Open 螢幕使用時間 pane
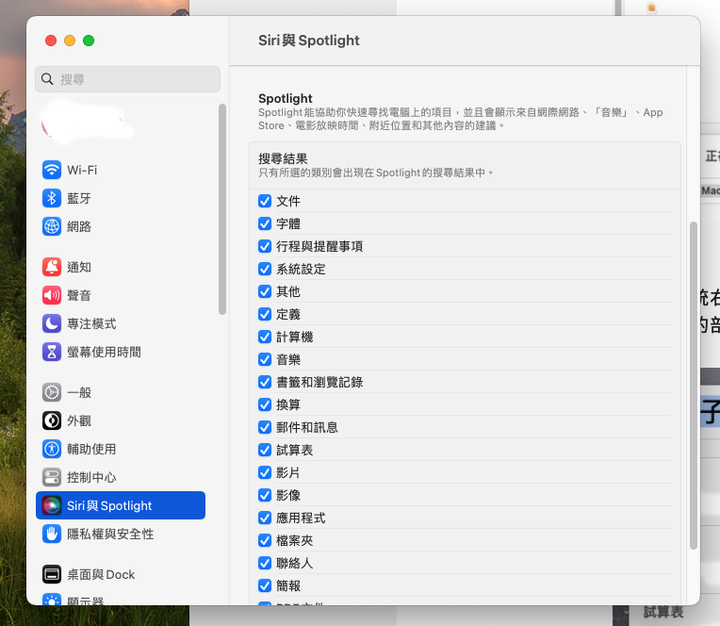720x626 pixels. coord(121,352)
